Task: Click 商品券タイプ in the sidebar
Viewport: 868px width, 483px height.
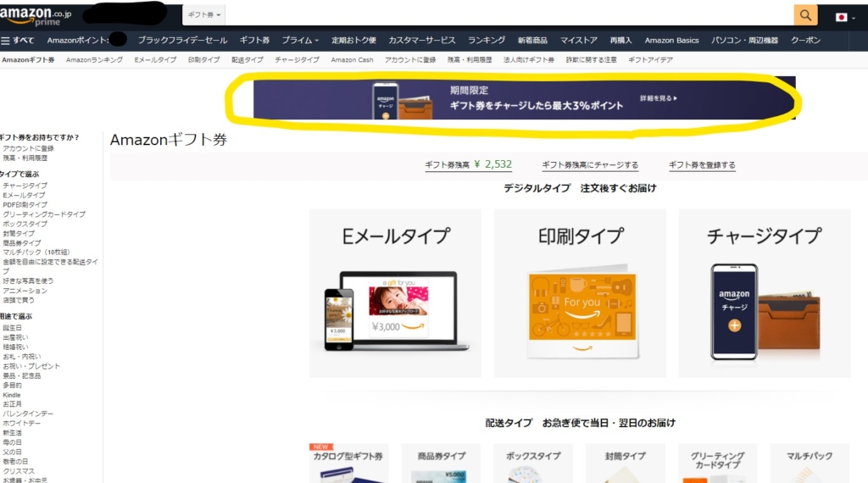Action: coord(21,243)
